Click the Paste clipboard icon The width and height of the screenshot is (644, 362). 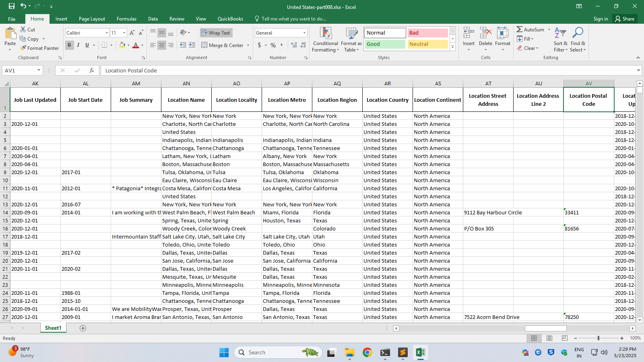click(x=10, y=33)
